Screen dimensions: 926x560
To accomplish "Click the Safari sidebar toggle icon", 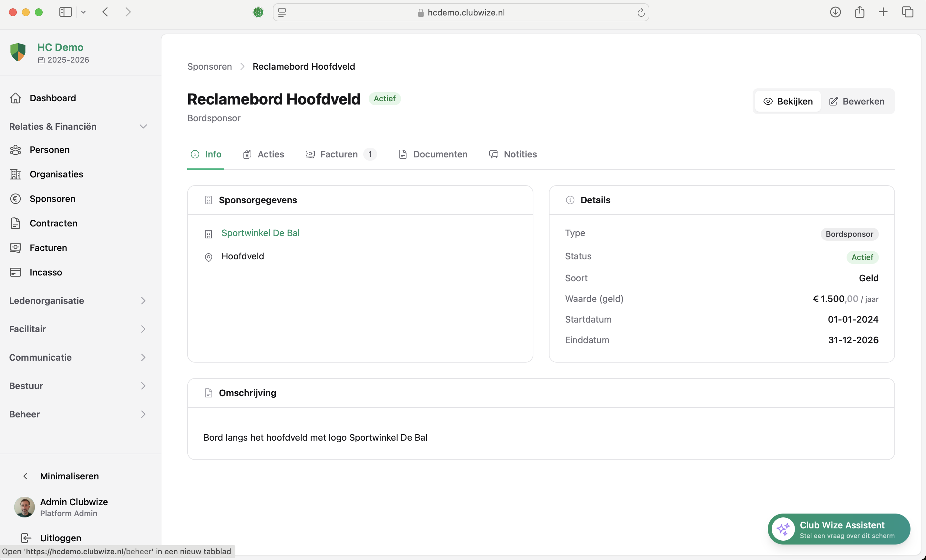I will tap(66, 12).
